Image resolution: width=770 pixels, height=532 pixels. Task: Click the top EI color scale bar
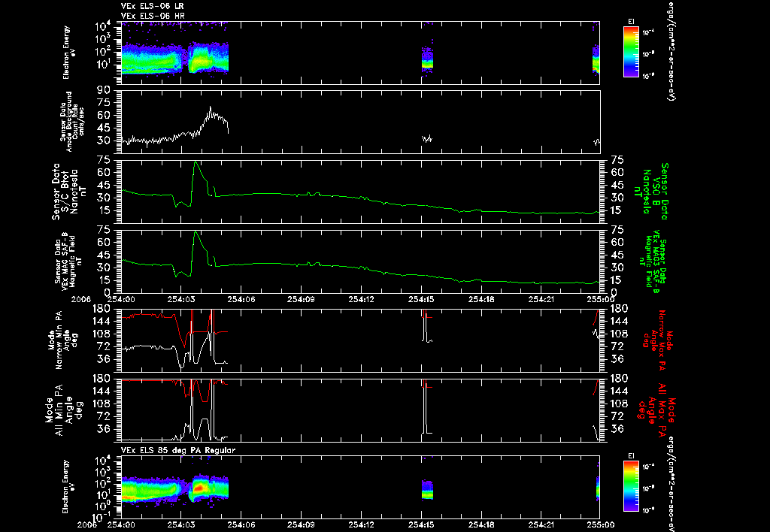pos(631,52)
